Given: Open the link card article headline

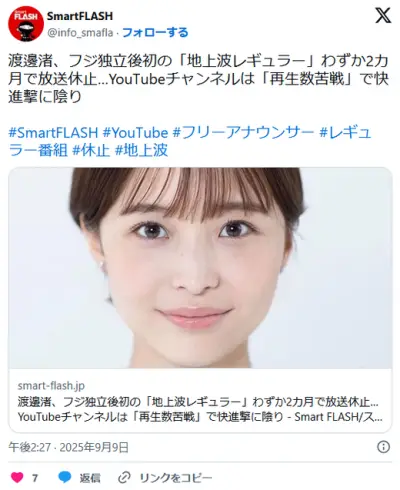Looking at the screenshot, I should coord(200,409).
